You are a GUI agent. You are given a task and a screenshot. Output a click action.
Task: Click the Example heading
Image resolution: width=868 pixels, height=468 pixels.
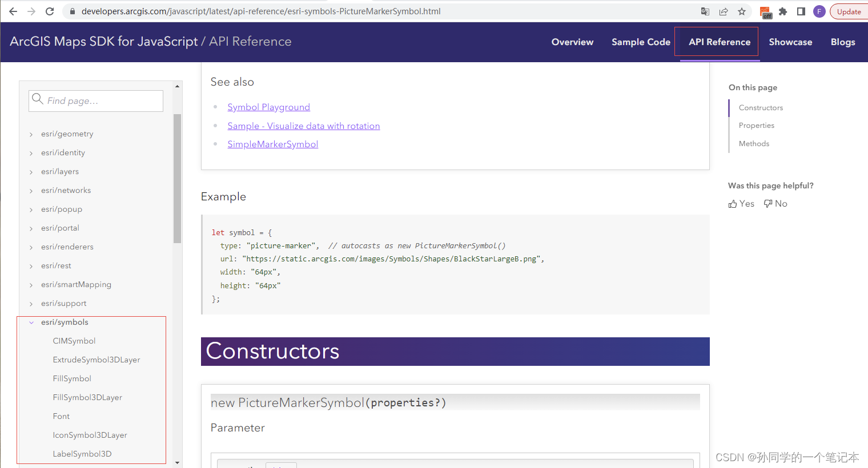[x=223, y=197]
